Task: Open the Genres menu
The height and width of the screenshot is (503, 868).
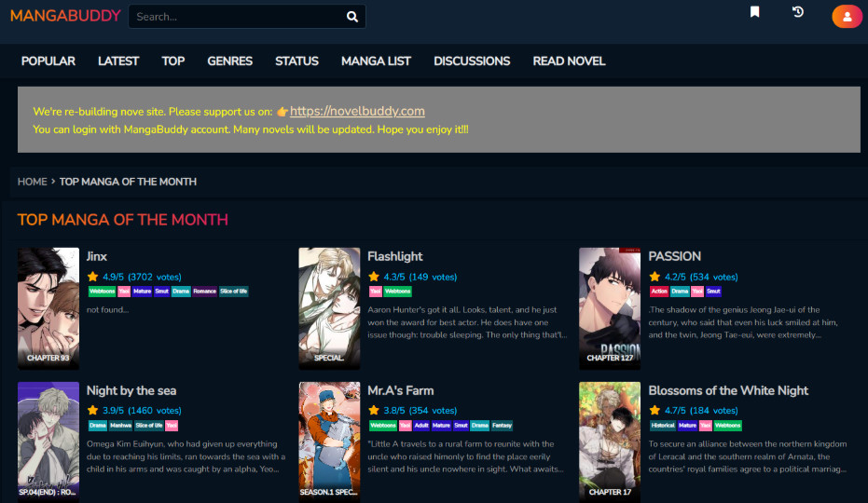Action: pyautogui.click(x=229, y=61)
